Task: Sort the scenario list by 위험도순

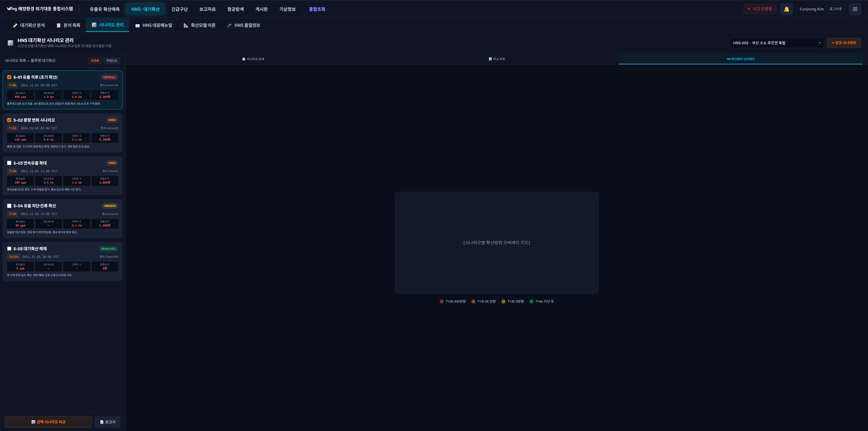Action: click(x=111, y=61)
